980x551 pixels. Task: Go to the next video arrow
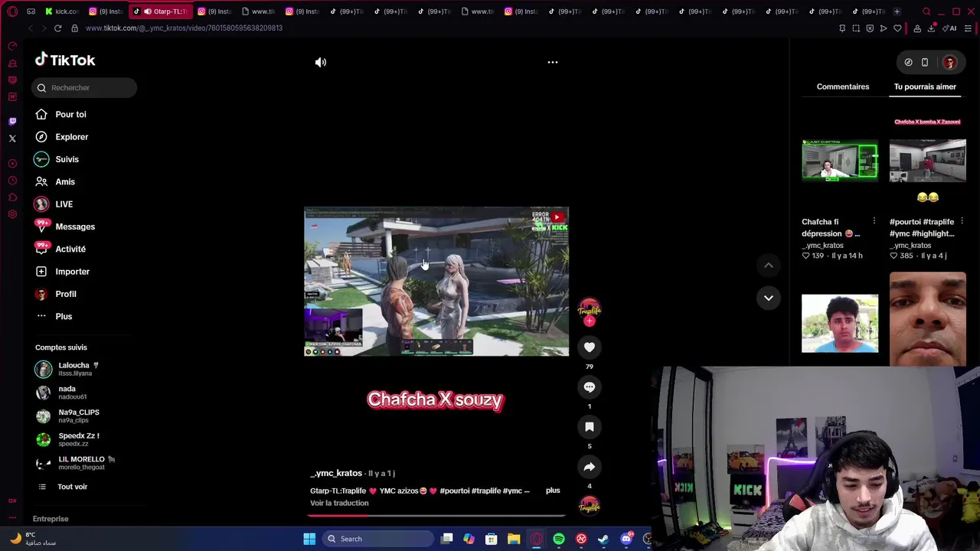click(x=769, y=298)
